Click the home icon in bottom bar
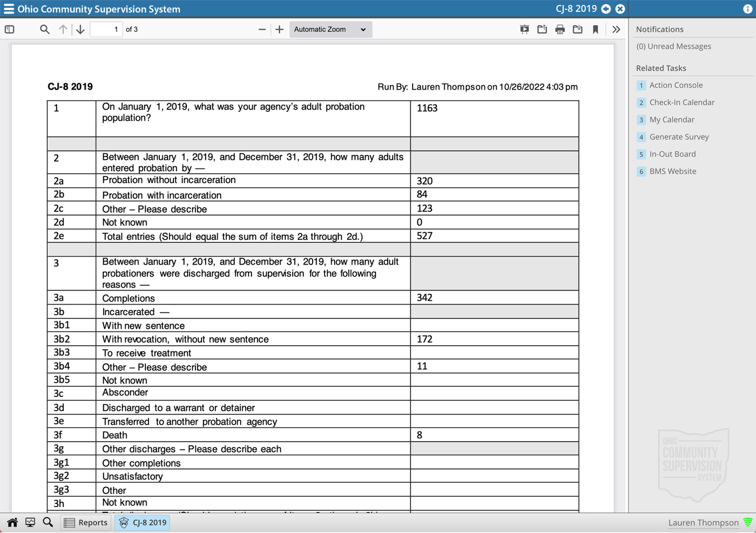The height and width of the screenshot is (533, 756). coord(12,522)
